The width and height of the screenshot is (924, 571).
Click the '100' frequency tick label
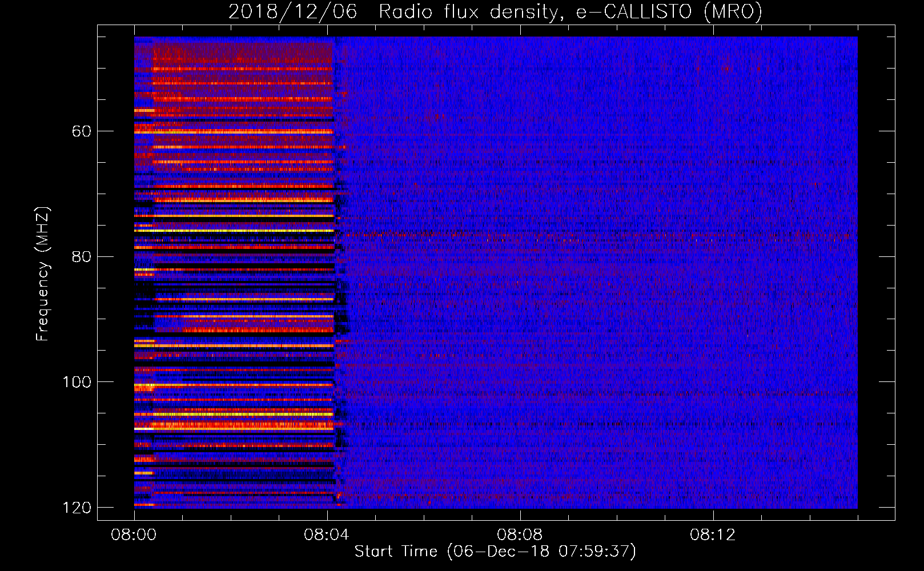77,382
